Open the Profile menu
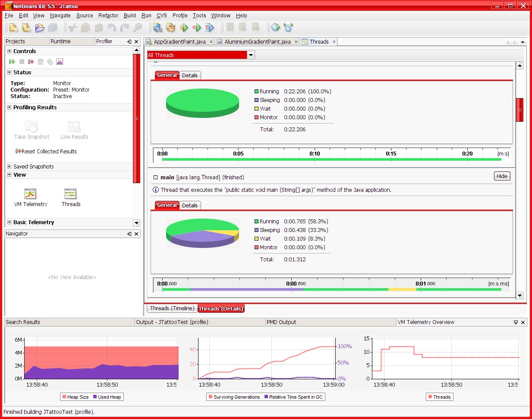 (180, 16)
